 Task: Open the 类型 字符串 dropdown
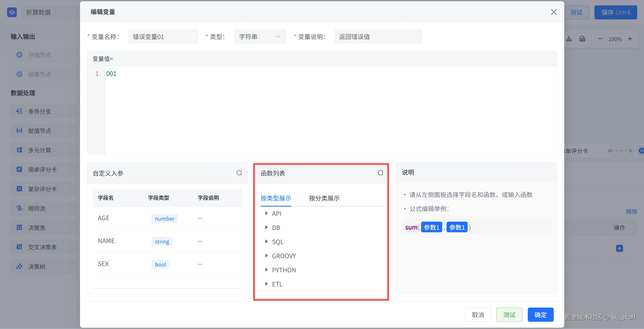point(260,37)
